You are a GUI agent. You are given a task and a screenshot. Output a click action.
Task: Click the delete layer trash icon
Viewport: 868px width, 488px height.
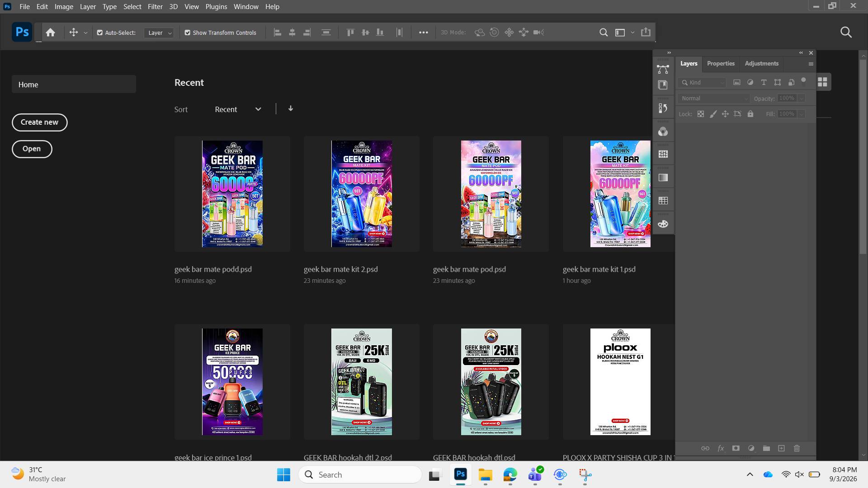click(x=797, y=448)
